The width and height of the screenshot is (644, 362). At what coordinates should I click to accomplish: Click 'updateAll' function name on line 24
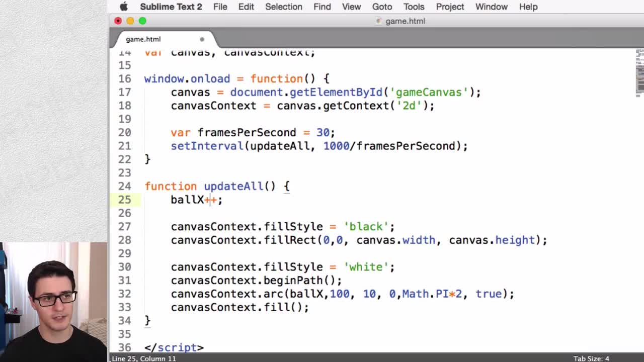(233, 187)
